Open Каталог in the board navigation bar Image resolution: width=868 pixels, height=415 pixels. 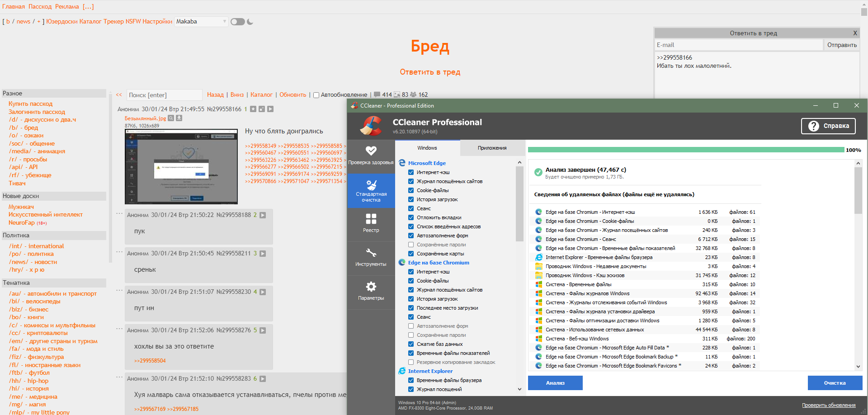click(x=90, y=21)
